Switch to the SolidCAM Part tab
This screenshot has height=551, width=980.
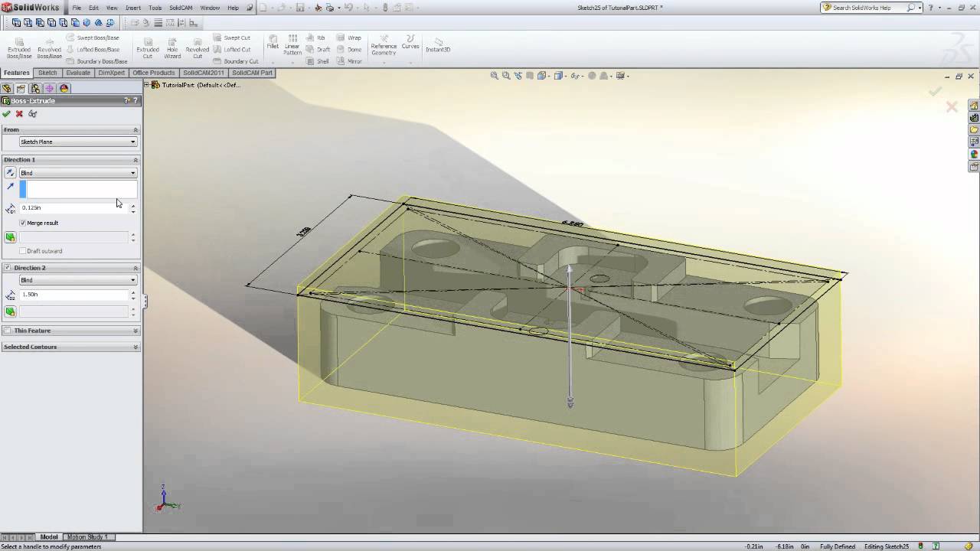coord(252,73)
